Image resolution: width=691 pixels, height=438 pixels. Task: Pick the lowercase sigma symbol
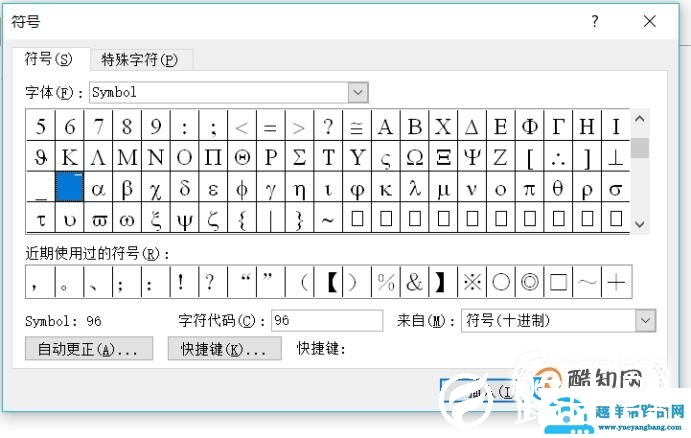[615, 188]
